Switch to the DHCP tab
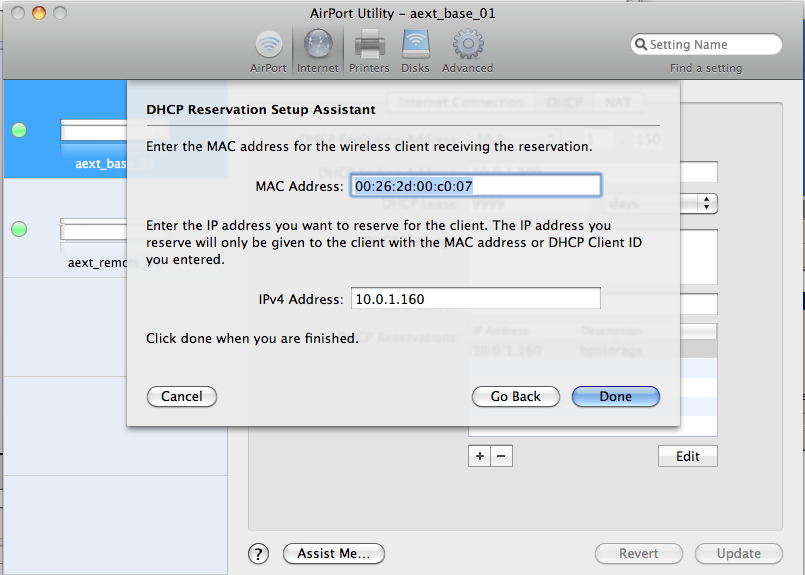 (564, 102)
